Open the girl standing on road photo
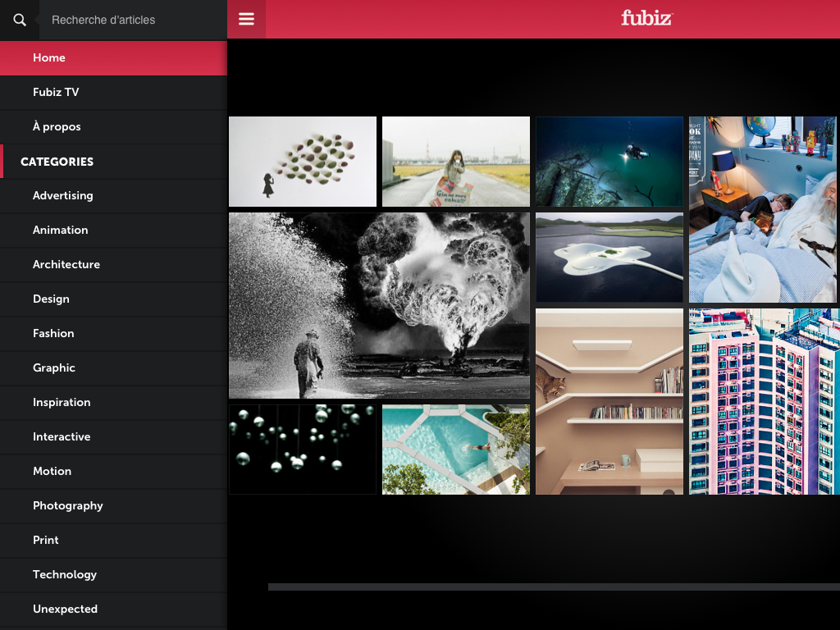 pyautogui.click(x=455, y=161)
